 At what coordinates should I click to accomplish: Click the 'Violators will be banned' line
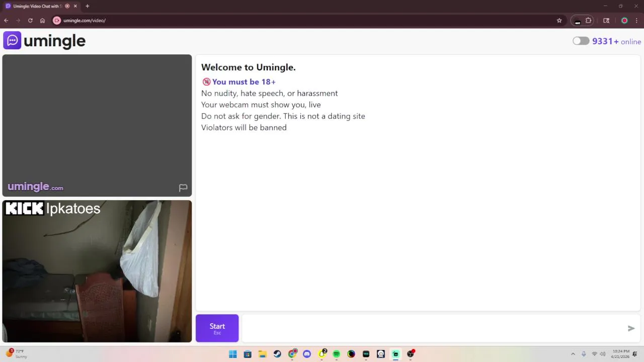(x=244, y=128)
